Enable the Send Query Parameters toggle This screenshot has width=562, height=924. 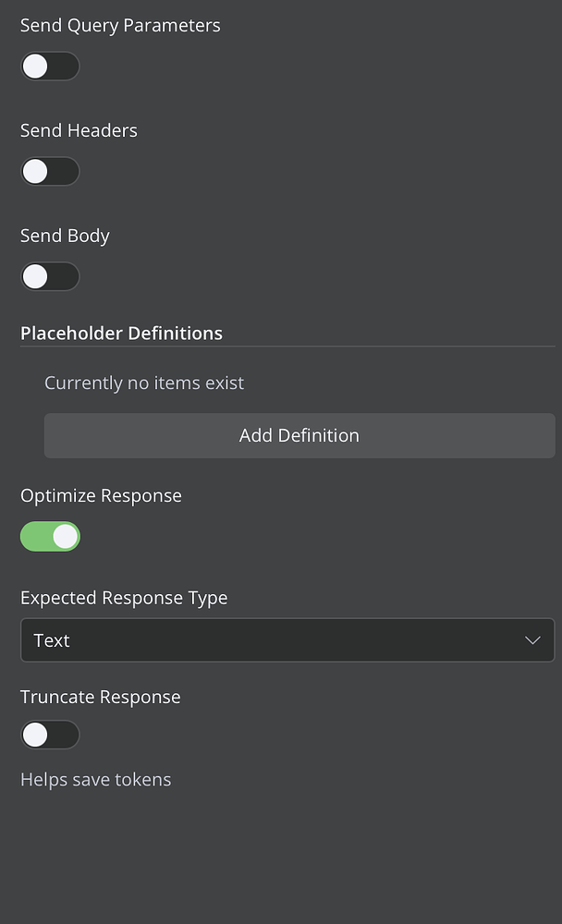[x=50, y=66]
